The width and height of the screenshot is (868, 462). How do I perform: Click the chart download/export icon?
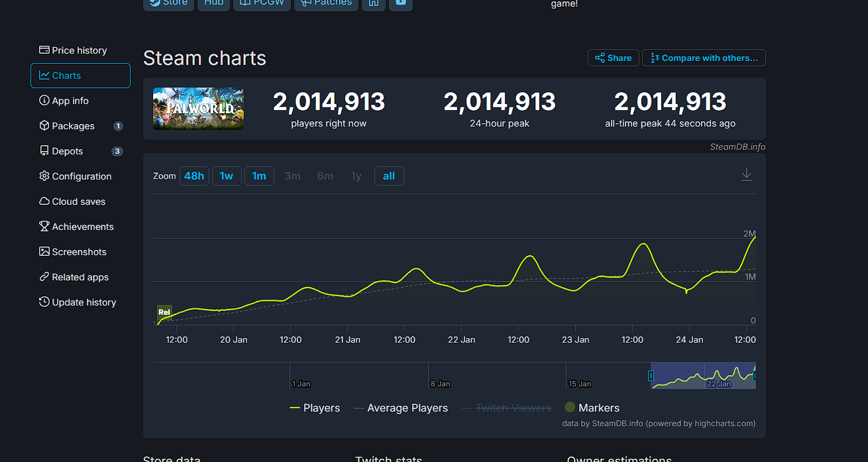pyautogui.click(x=747, y=174)
